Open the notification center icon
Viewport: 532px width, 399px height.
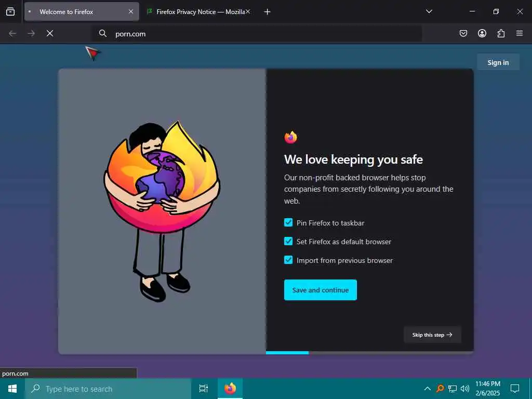[x=515, y=389]
